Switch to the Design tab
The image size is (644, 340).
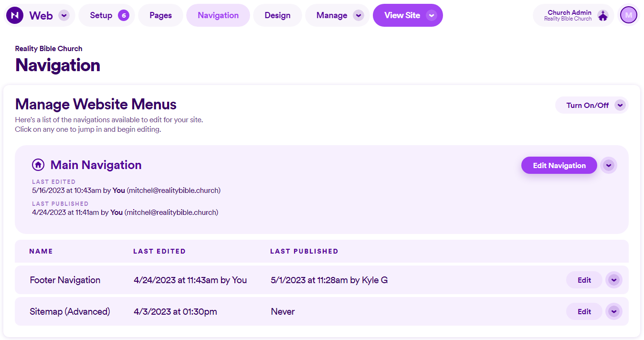point(277,15)
